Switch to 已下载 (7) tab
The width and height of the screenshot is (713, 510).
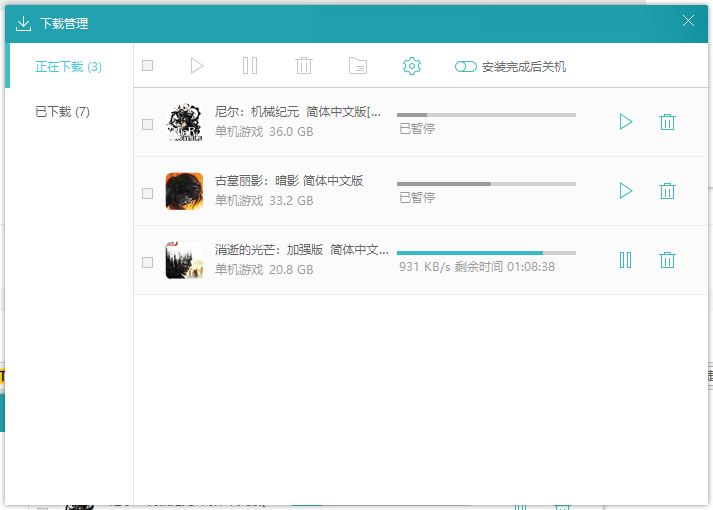coord(62,111)
